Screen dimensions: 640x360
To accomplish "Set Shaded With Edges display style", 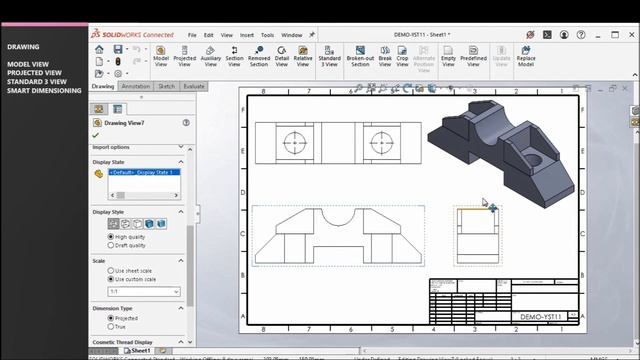I will 149,224.
